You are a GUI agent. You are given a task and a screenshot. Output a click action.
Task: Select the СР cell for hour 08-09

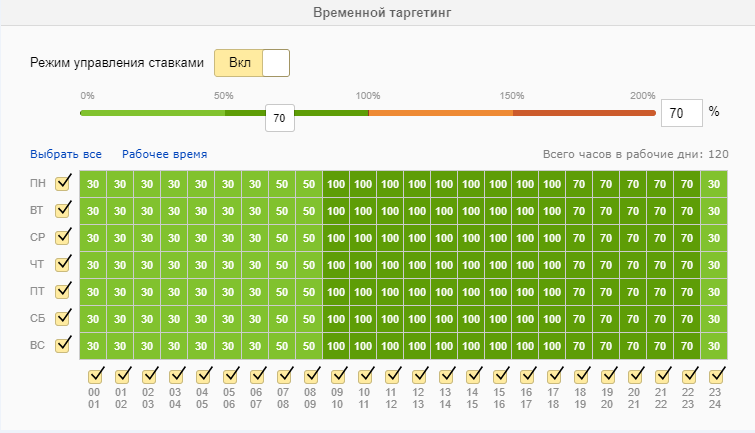[x=309, y=238]
